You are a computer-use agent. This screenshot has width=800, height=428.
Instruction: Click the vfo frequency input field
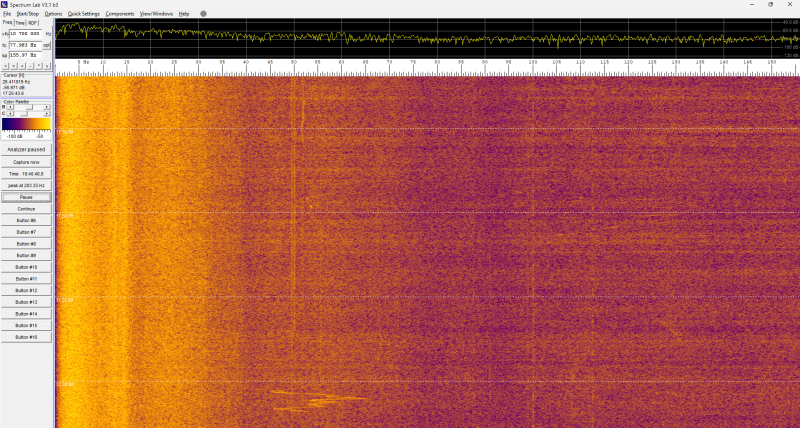click(x=26, y=34)
